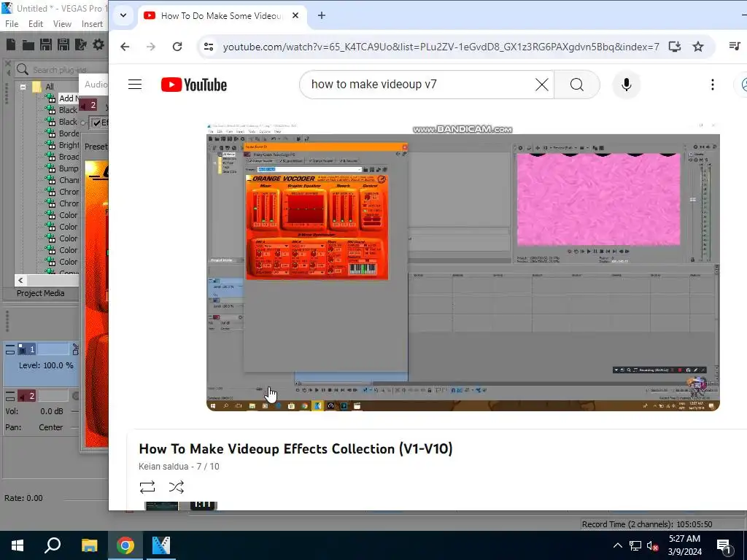Screen dimensions: 747x560
Task: Click the track 1 name field
Action: pos(53,349)
